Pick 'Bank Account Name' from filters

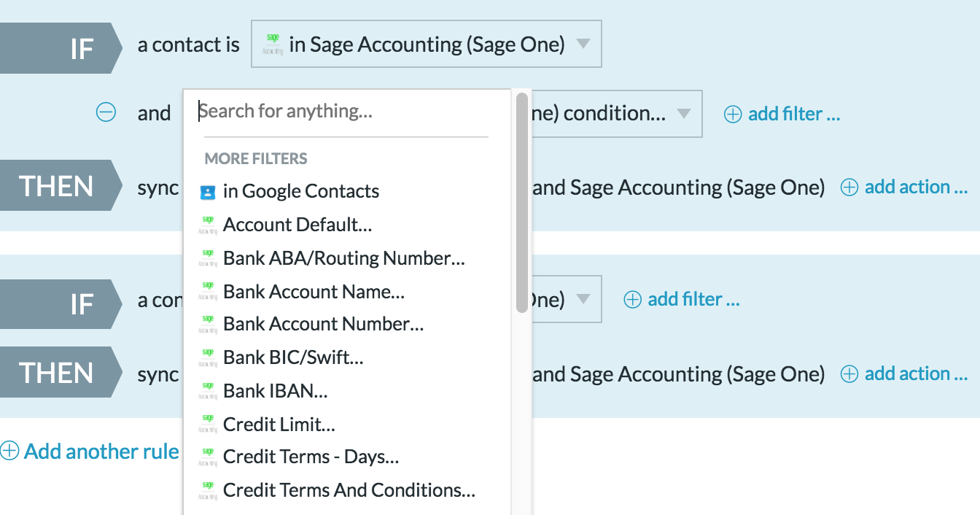coord(314,292)
